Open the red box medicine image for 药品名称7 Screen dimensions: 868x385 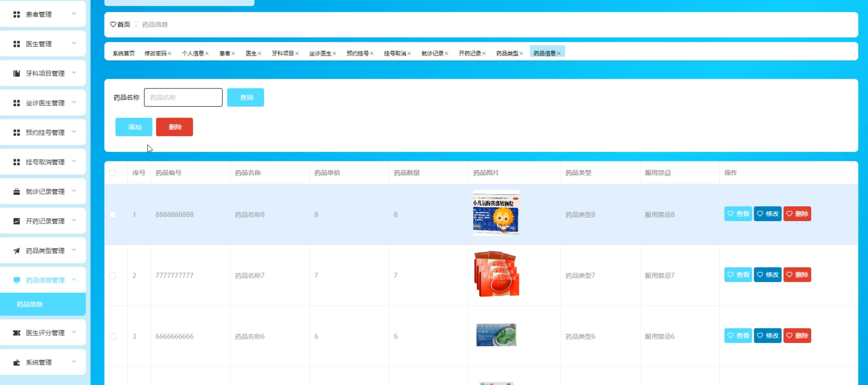496,274
